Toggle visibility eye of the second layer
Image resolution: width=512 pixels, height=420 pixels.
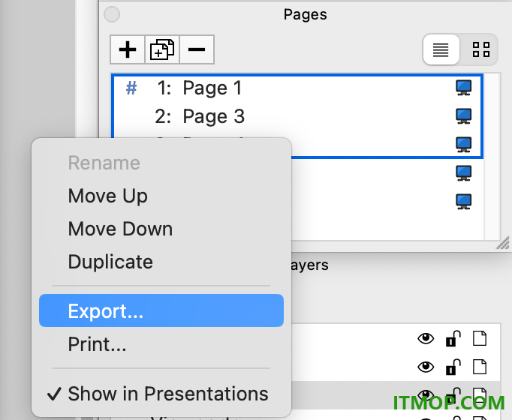tap(426, 367)
